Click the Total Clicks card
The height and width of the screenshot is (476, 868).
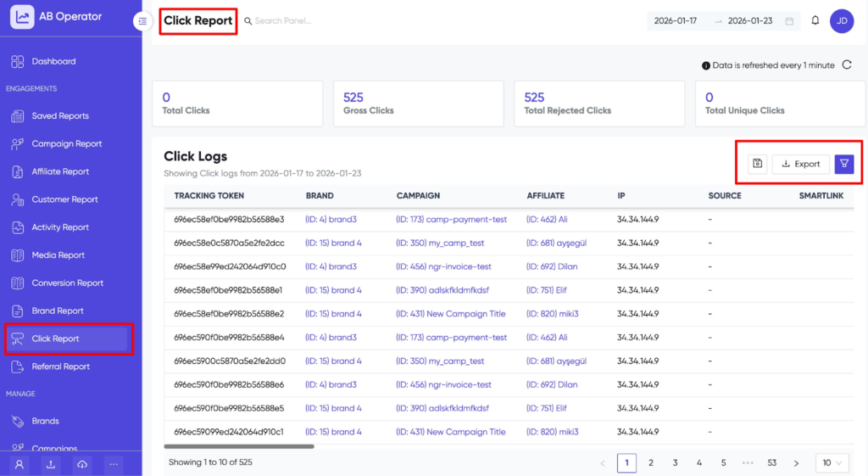point(237,104)
